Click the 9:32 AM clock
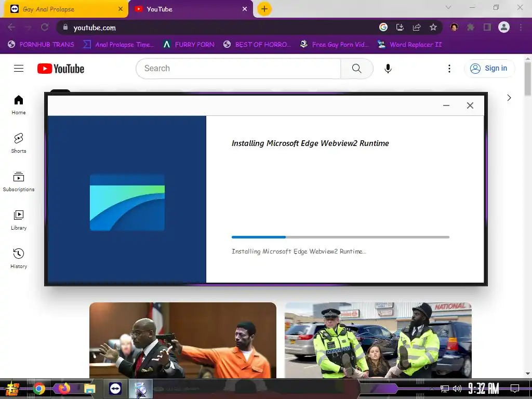532x399 pixels. point(484,389)
